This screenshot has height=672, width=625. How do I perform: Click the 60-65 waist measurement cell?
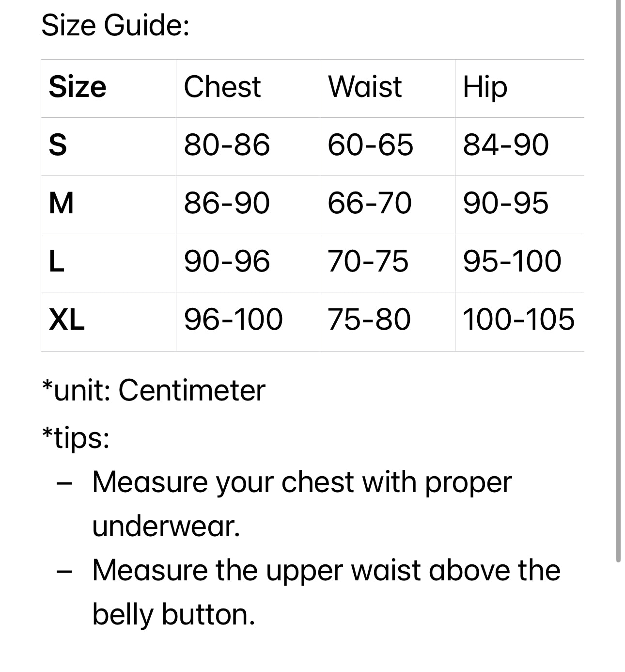point(370,145)
